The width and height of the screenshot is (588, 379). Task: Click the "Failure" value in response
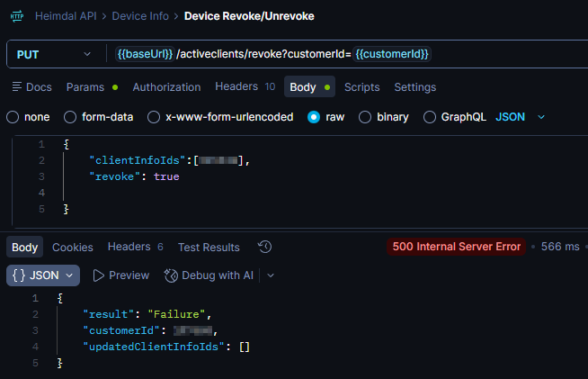[x=176, y=314]
